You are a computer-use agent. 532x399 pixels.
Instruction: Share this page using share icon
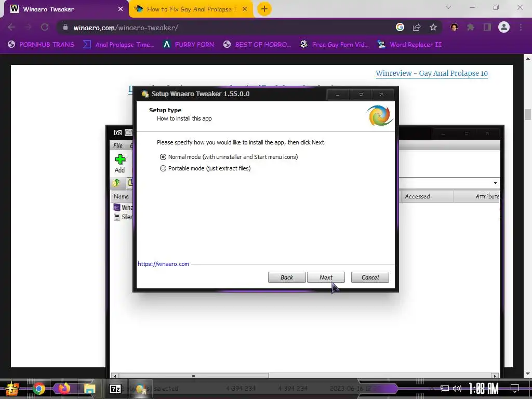417,27
